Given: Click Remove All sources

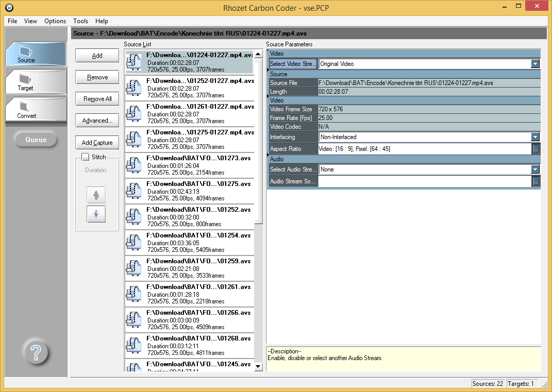Looking at the screenshot, I should point(97,99).
